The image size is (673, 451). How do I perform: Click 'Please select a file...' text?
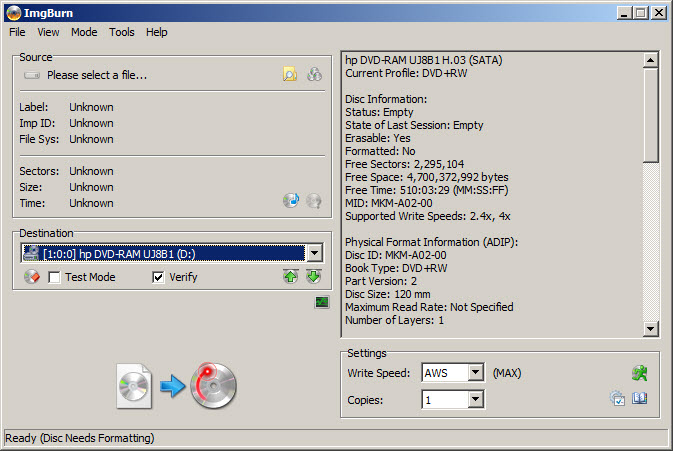97,75
